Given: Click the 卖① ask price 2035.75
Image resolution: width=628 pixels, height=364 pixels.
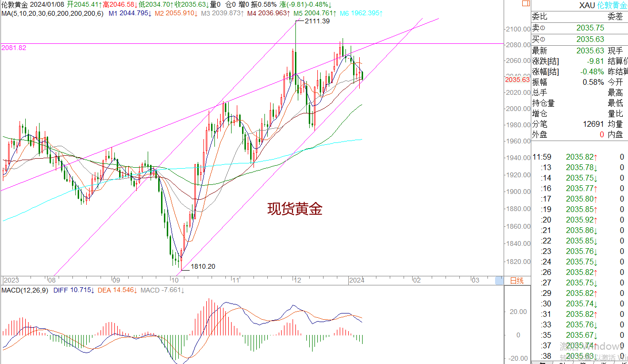Looking at the screenshot, I should [x=590, y=28].
